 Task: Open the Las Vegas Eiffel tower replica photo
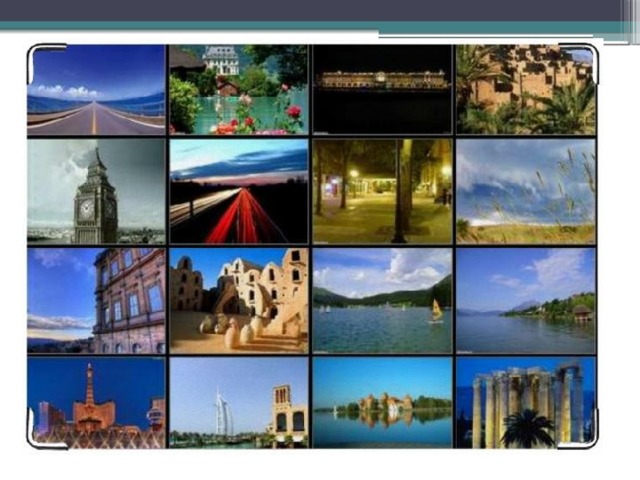[x=96, y=403]
